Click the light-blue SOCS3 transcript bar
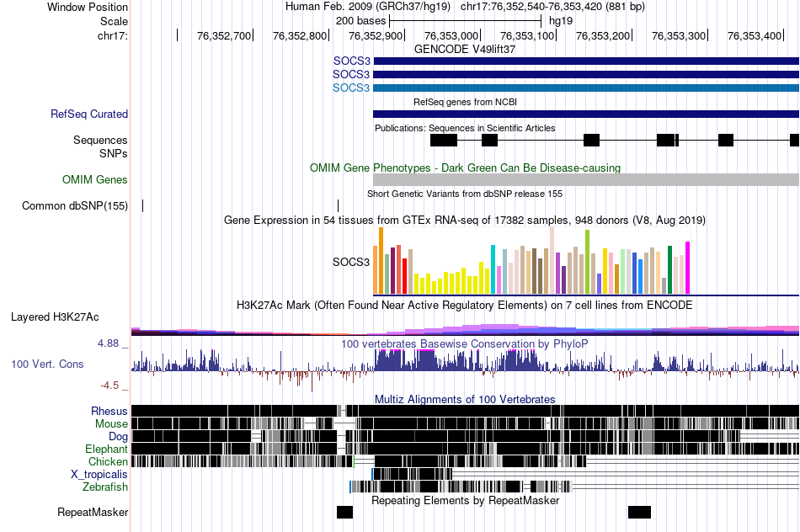This screenshot has height=532, width=800. point(586,88)
